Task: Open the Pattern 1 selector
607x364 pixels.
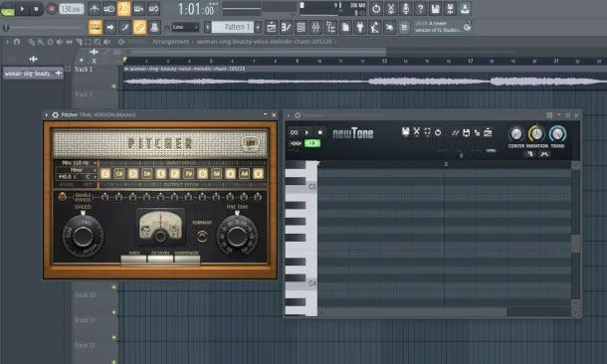Action: (x=233, y=27)
